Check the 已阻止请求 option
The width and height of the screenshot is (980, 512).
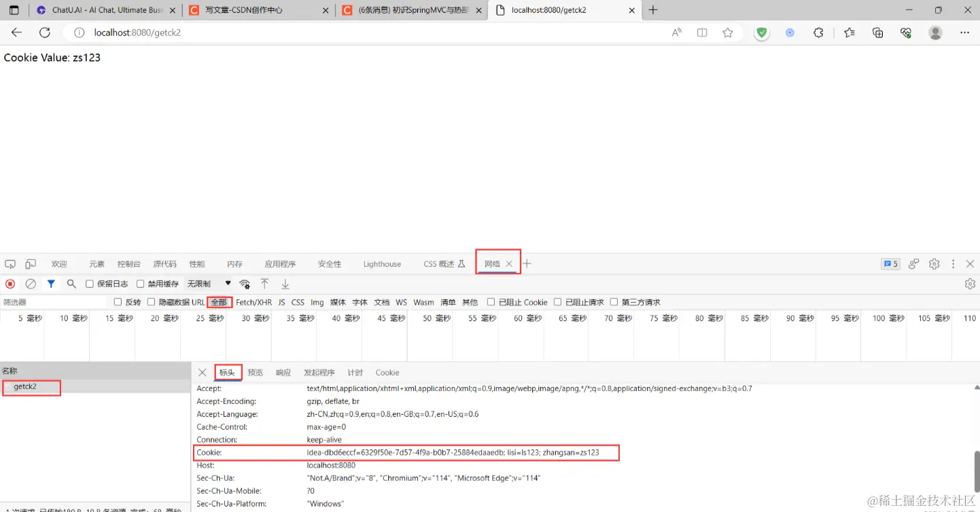(x=558, y=302)
